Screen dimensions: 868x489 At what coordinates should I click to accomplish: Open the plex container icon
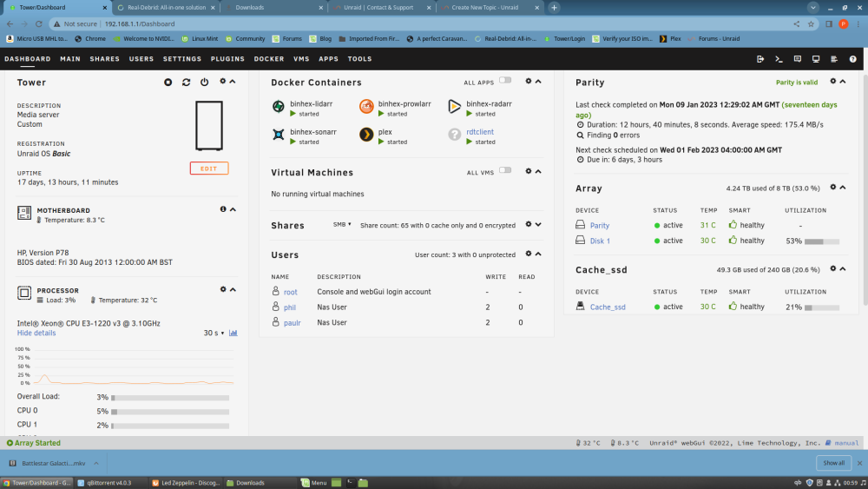point(366,134)
